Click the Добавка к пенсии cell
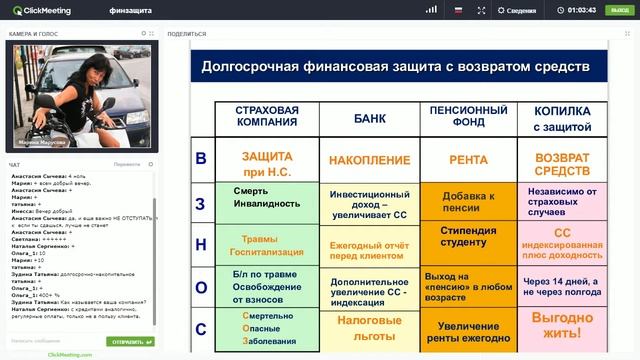This screenshot has width=640, height=360. tap(469, 202)
